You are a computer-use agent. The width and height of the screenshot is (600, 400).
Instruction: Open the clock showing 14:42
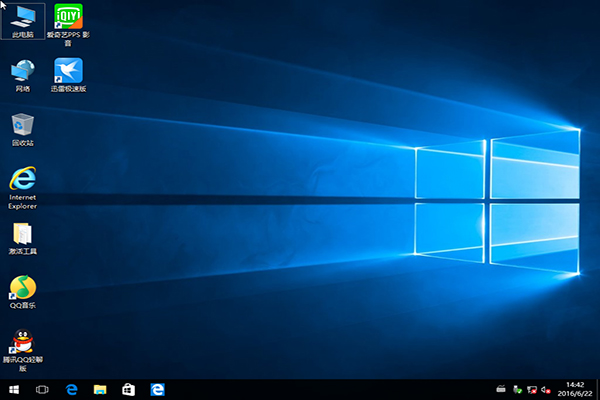pos(574,388)
